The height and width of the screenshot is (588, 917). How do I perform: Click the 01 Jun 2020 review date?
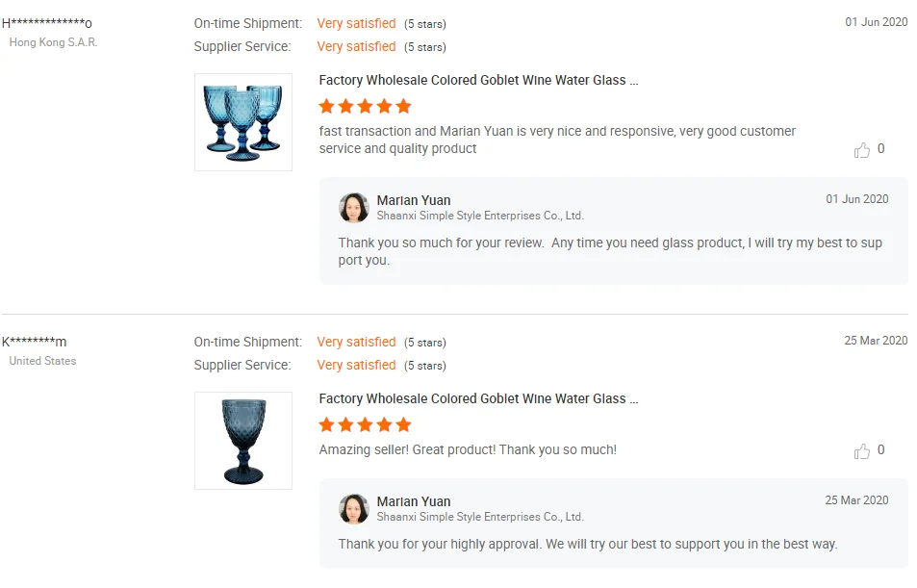pos(876,21)
